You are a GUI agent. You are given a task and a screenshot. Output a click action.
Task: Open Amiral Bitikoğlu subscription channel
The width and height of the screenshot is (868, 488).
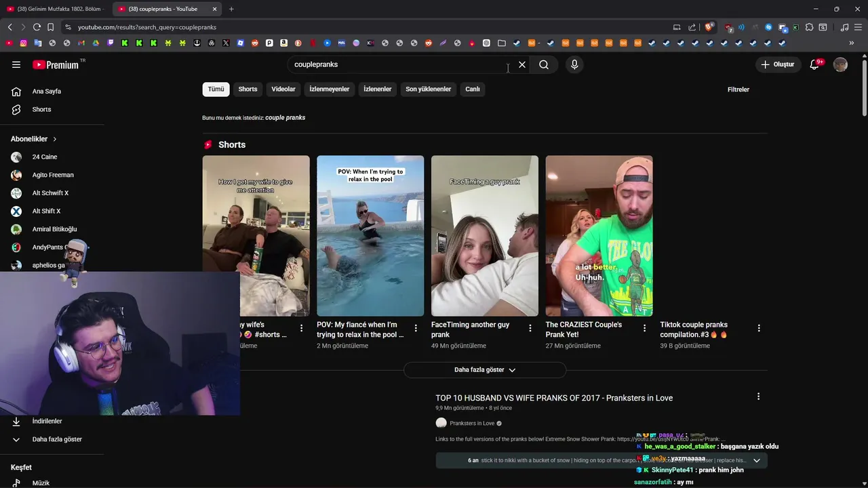pos(54,229)
